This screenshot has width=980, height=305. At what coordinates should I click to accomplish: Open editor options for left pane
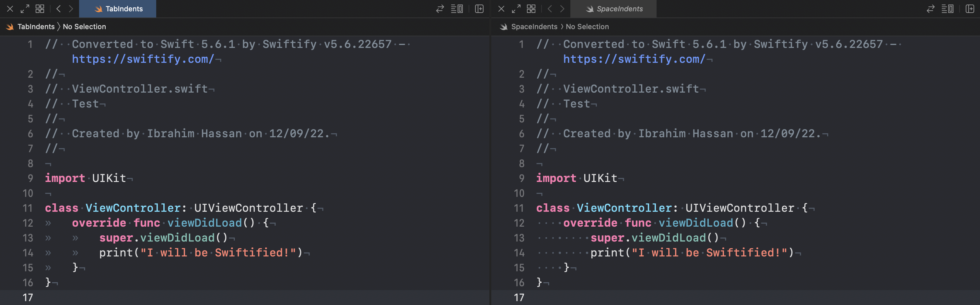tap(457, 9)
